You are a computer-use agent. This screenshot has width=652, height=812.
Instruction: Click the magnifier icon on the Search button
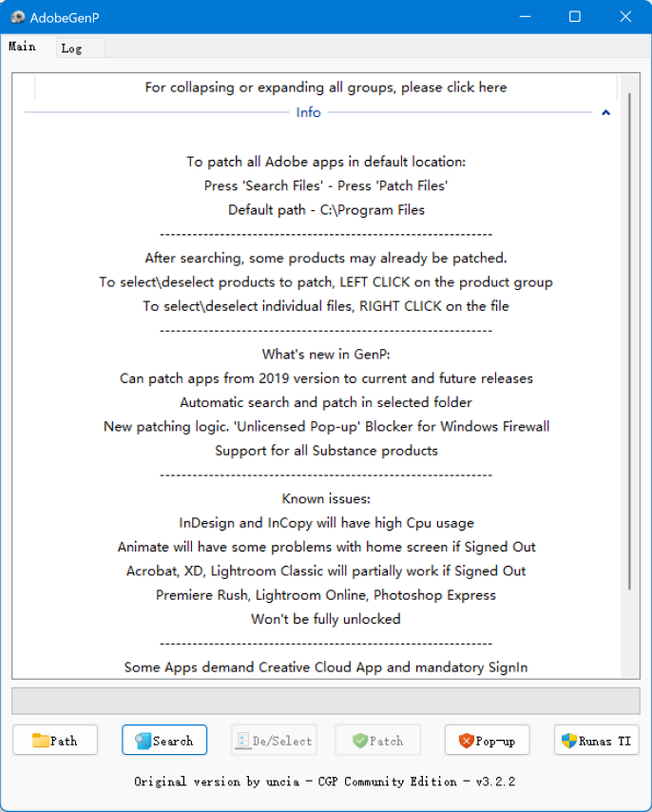143,741
